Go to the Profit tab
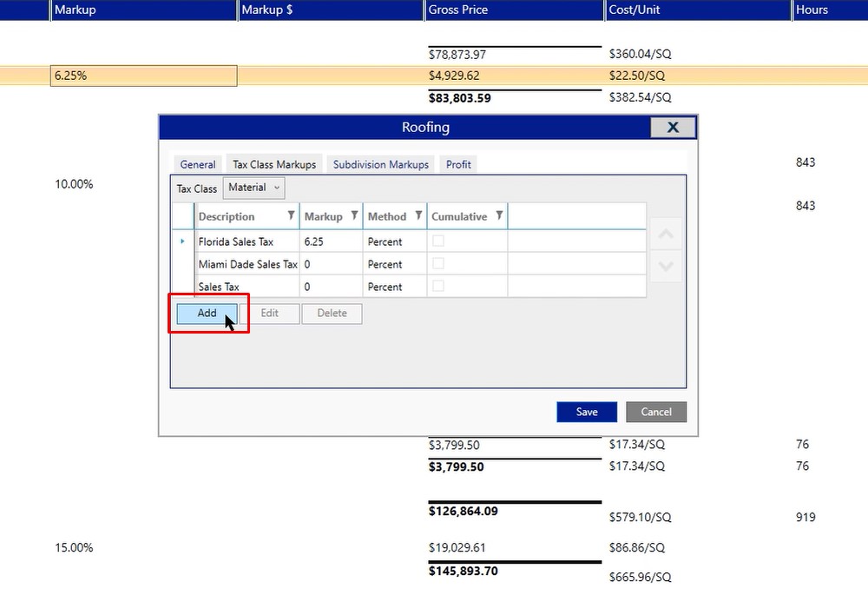This screenshot has width=868, height=595. pos(458,164)
